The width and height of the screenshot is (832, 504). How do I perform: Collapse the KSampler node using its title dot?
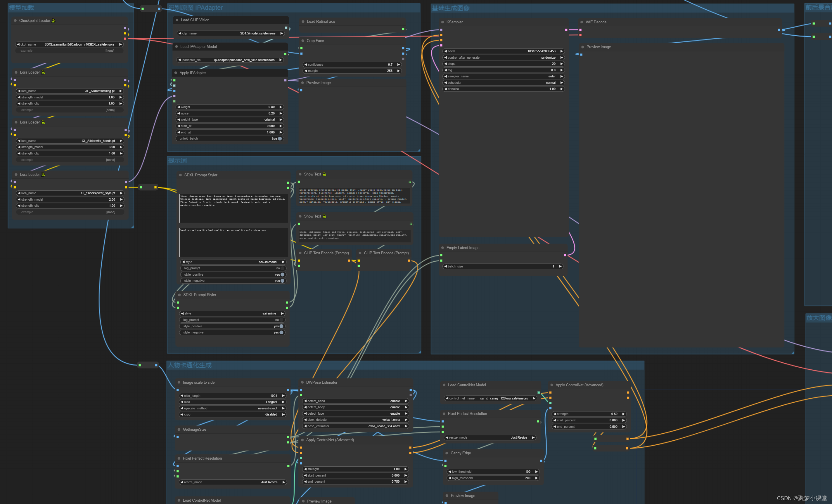442,22
